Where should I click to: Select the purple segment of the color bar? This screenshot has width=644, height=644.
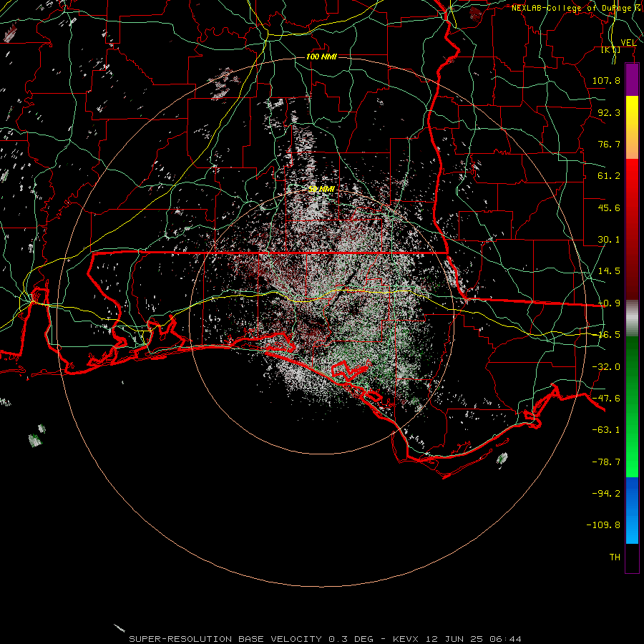coord(632,79)
